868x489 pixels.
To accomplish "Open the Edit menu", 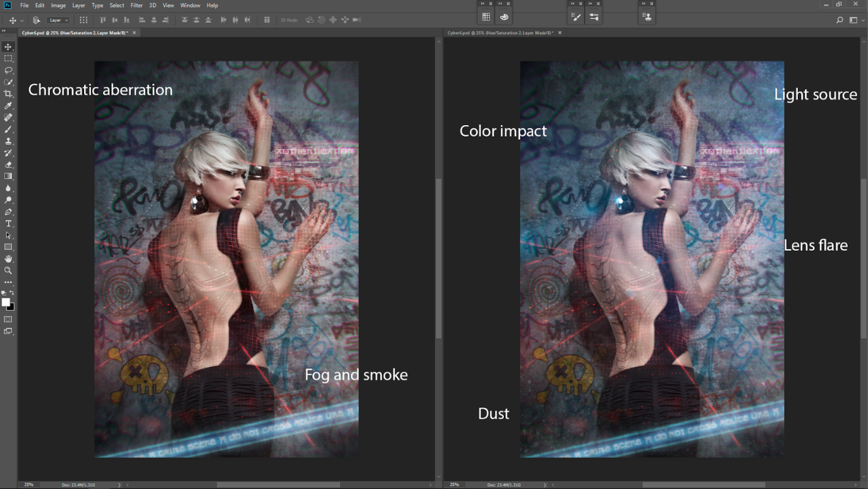I will 40,5.
